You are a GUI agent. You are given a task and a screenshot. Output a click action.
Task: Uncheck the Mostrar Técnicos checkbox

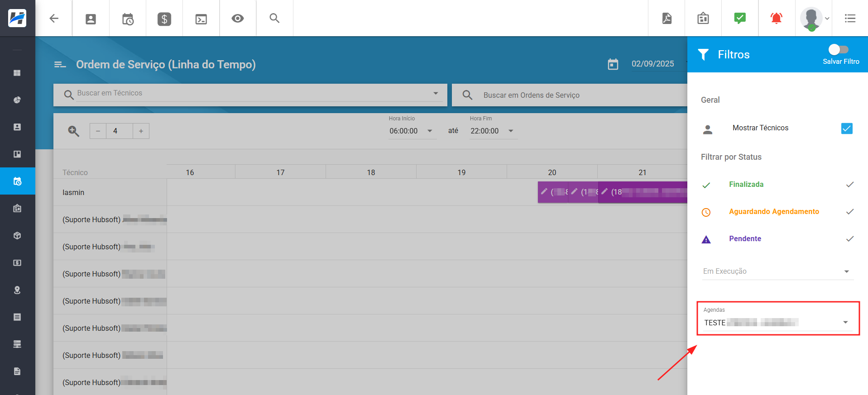tap(846, 128)
